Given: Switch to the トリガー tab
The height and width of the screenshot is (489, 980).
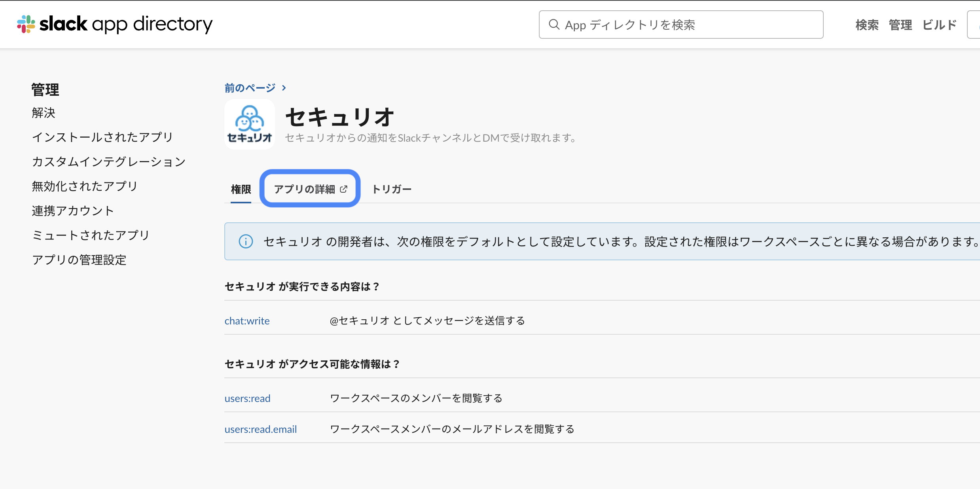Looking at the screenshot, I should click(x=392, y=189).
